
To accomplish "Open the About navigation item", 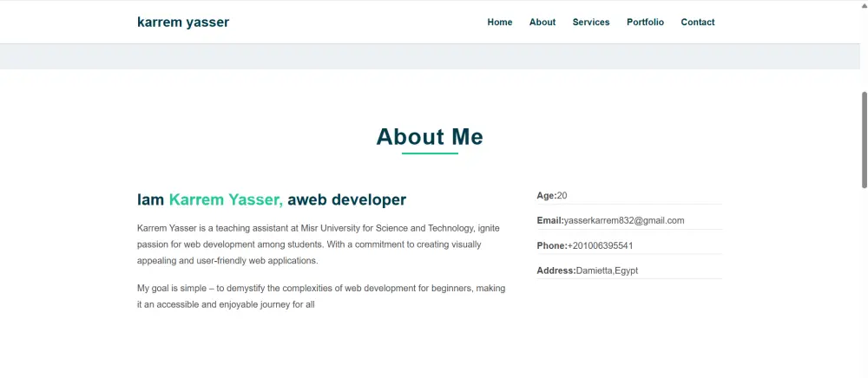I will click(542, 23).
